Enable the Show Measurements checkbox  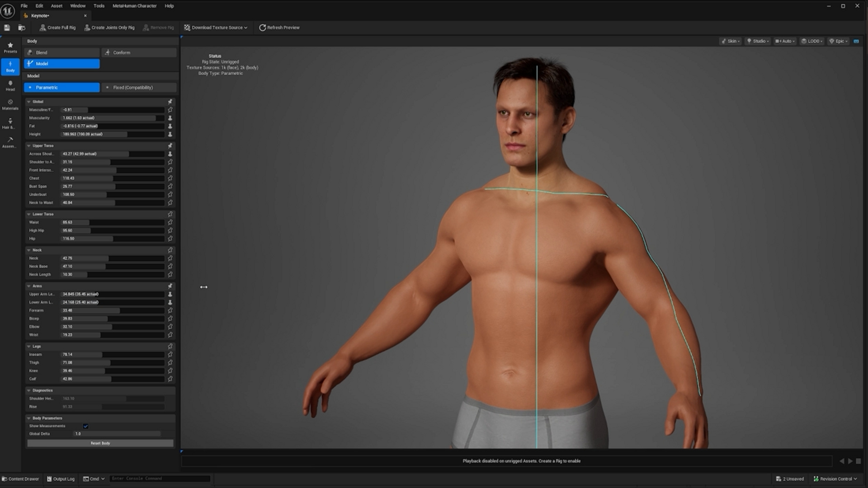coord(85,426)
